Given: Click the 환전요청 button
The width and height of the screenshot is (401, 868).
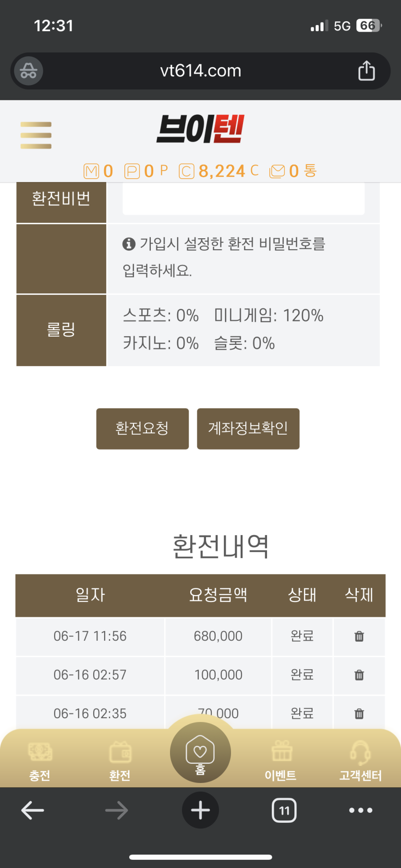Looking at the screenshot, I should [x=143, y=428].
